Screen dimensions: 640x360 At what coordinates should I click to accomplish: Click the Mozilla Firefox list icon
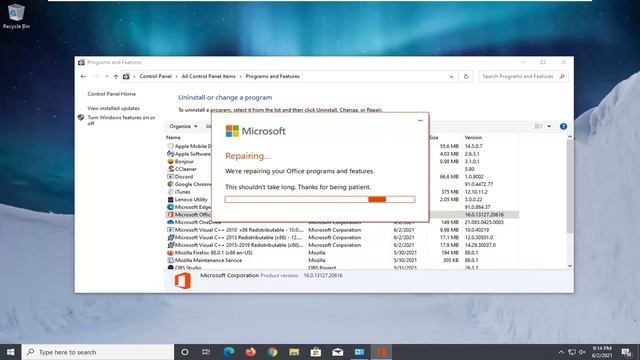point(171,253)
